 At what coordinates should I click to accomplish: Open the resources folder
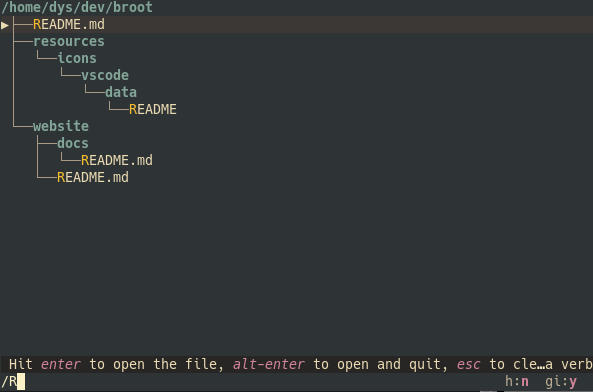69,42
